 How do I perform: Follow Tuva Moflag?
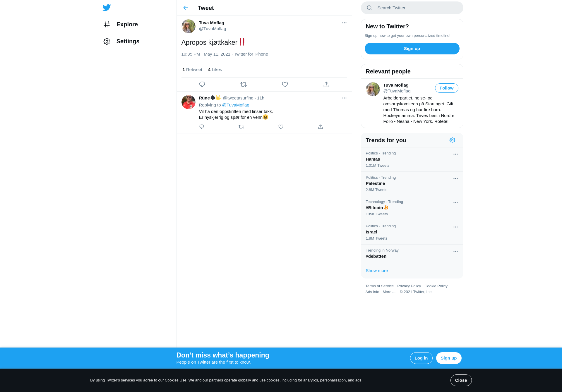point(446,88)
